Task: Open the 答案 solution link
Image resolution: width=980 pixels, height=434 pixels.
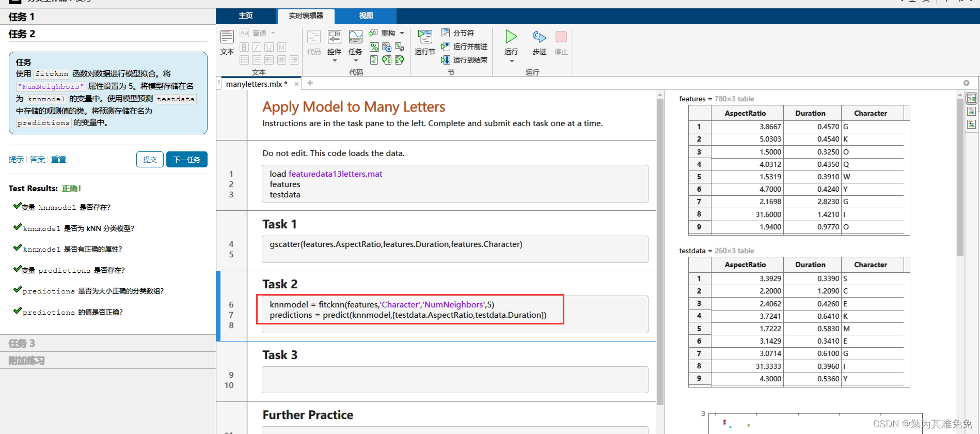Action: [37, 159]
